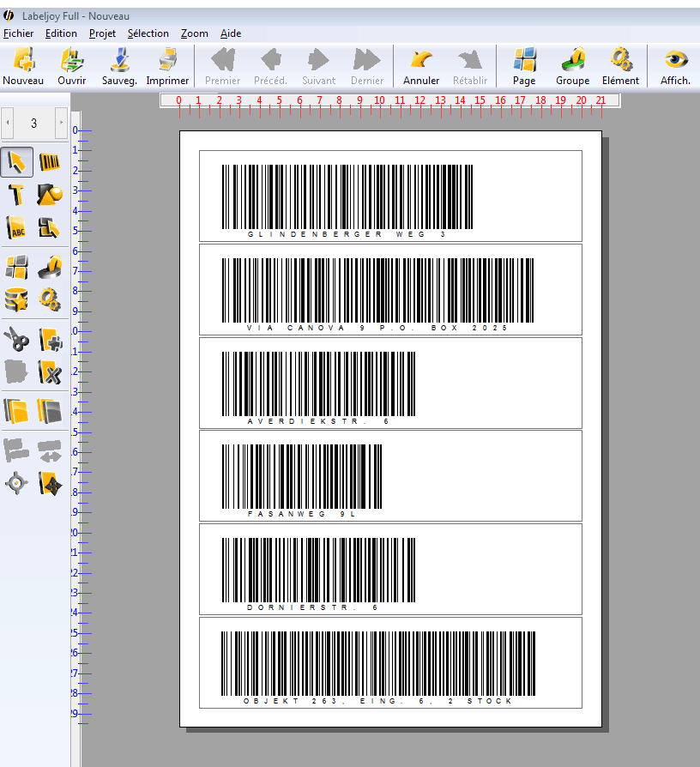Click the stacked elements with cursor icon

(x=50, y=228)
